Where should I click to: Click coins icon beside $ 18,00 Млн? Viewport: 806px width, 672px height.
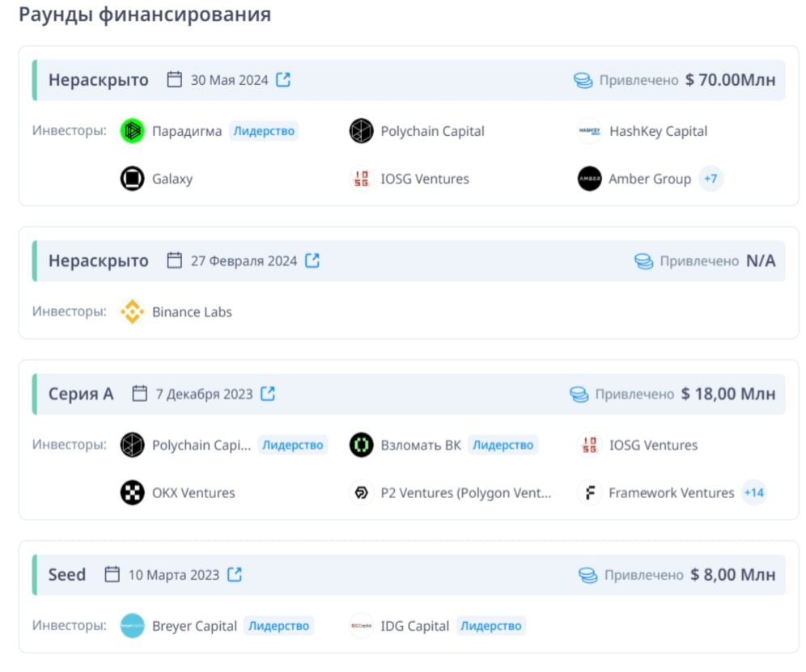579,394
